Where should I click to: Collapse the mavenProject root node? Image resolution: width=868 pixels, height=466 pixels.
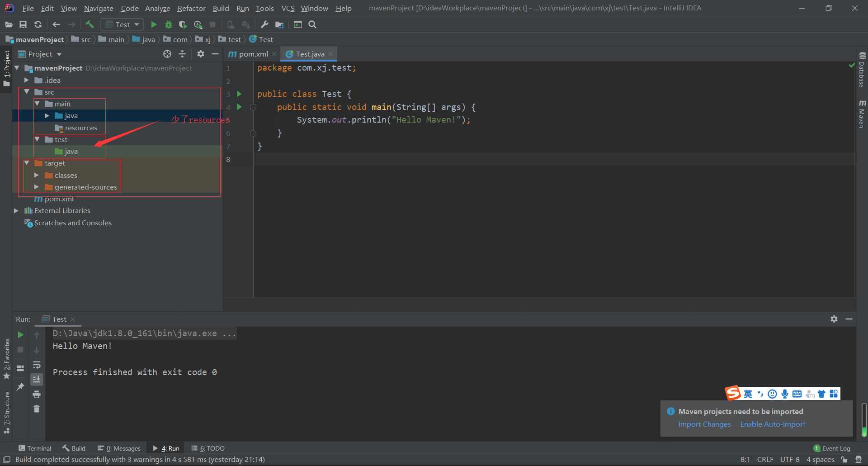point(17,68)
